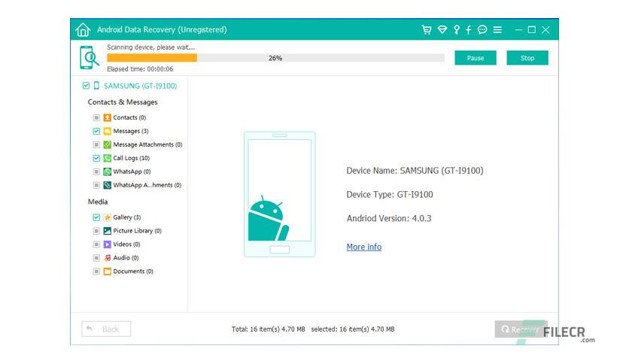
Task: Toggle the Videos checkbox
Action: click(96, 244)
